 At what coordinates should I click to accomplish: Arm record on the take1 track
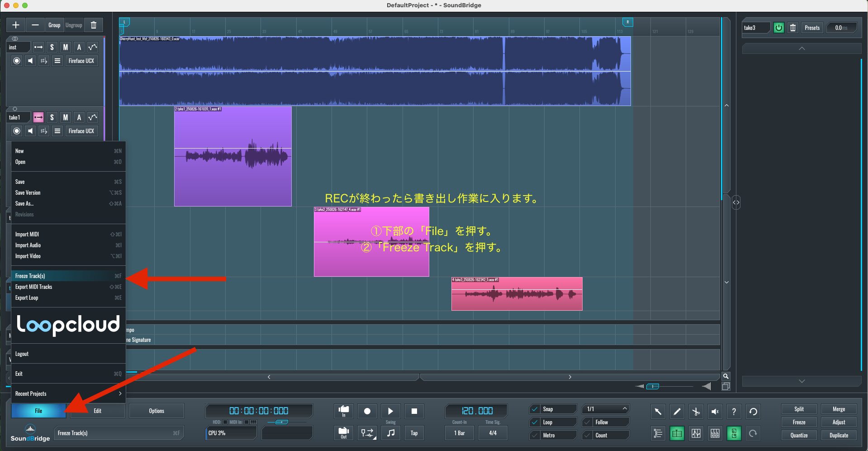[17, 131]
